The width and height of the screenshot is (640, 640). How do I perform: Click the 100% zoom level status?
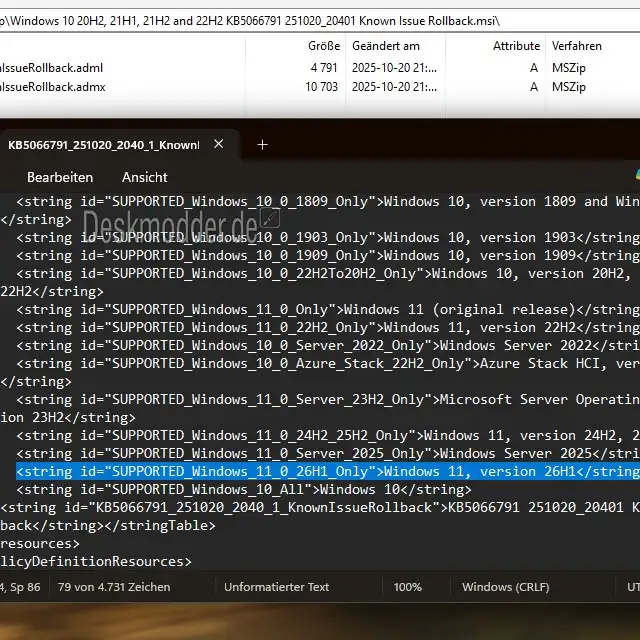407,587
